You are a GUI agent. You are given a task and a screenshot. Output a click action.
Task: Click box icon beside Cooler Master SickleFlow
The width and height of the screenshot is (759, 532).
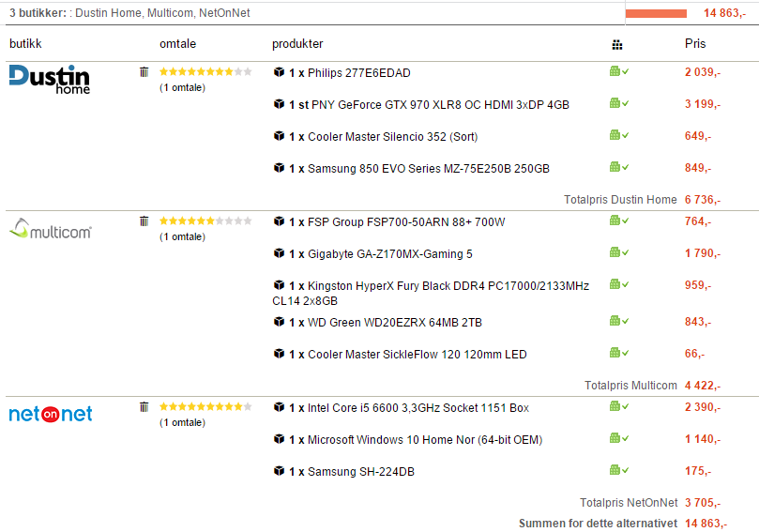[x=279, y=354]
